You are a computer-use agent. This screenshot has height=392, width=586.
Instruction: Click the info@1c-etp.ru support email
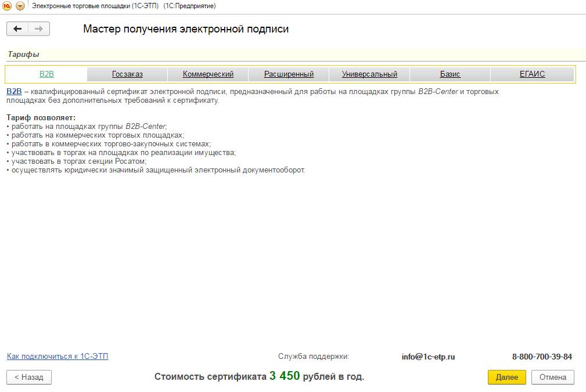(428, 357)
